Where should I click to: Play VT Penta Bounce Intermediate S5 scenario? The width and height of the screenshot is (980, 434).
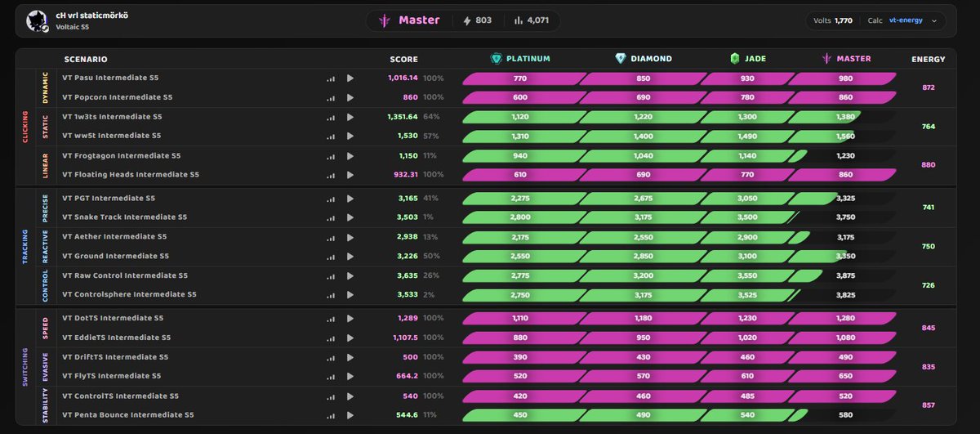tap(350, 415)
